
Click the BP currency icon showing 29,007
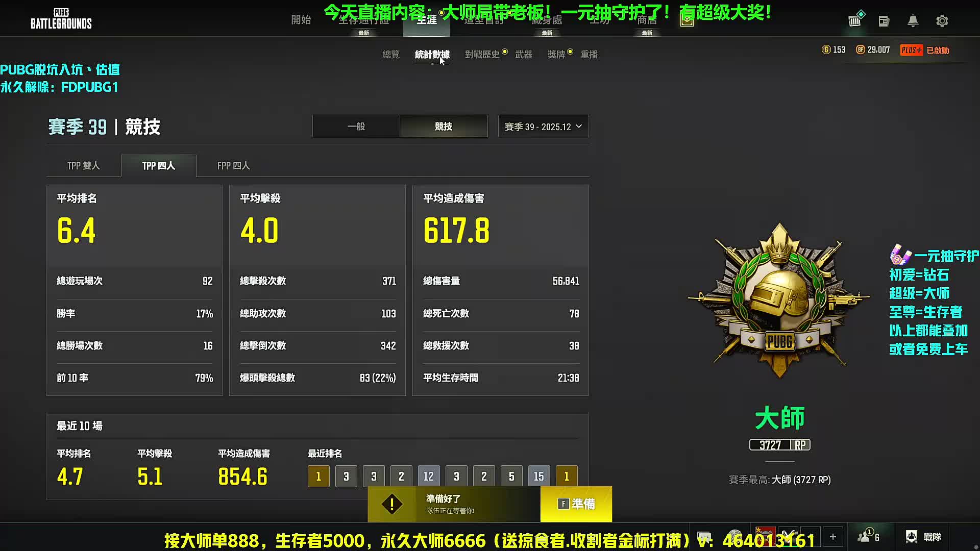(861, 49)
